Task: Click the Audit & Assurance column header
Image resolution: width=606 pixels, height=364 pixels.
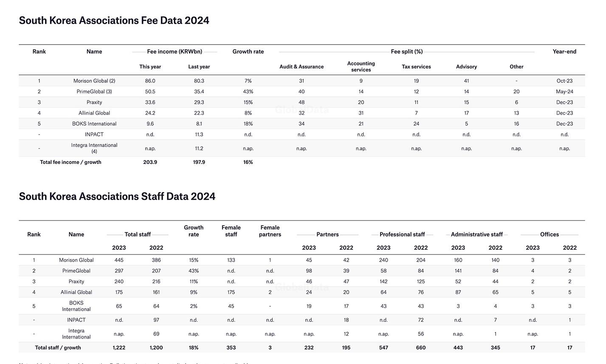Action: [x=302, y=67]
